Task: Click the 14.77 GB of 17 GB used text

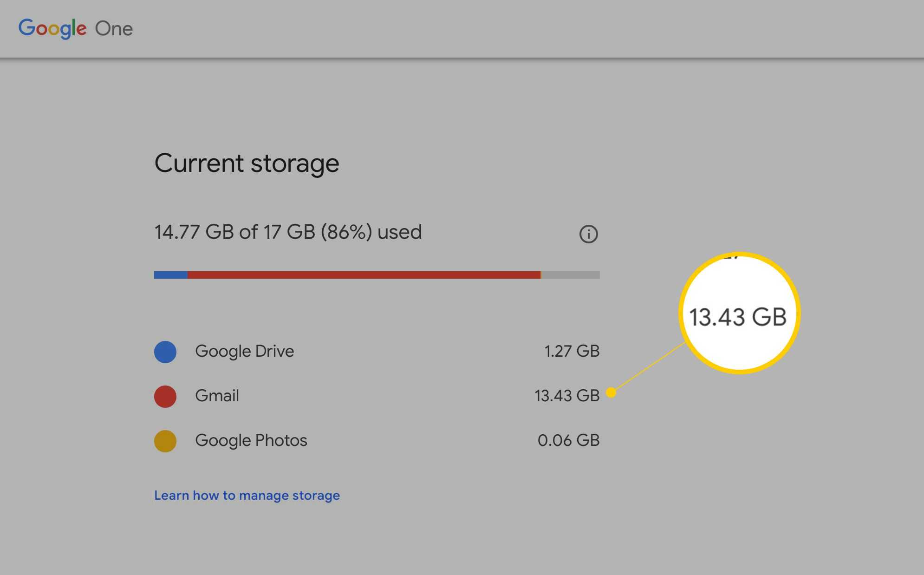Action: pos(288,232)
